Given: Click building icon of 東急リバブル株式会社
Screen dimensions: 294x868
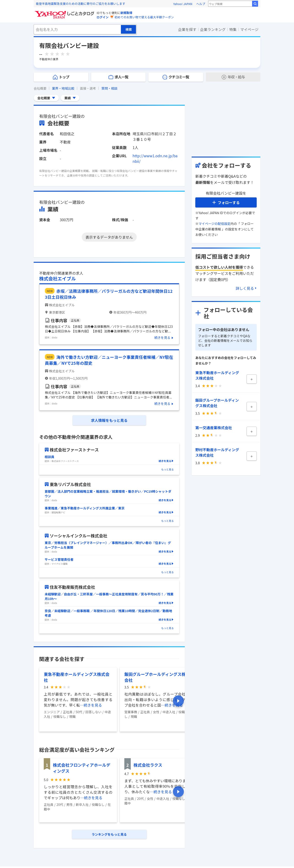Looking at the screenshot, I should [47, 484].
